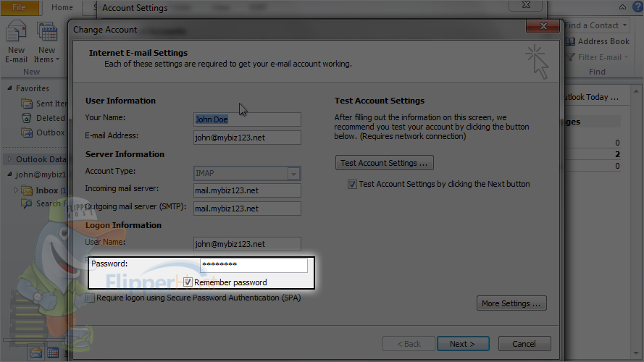644x362 pixels.
Task: Click the Find a Contact box
Action: coord(595,25)
